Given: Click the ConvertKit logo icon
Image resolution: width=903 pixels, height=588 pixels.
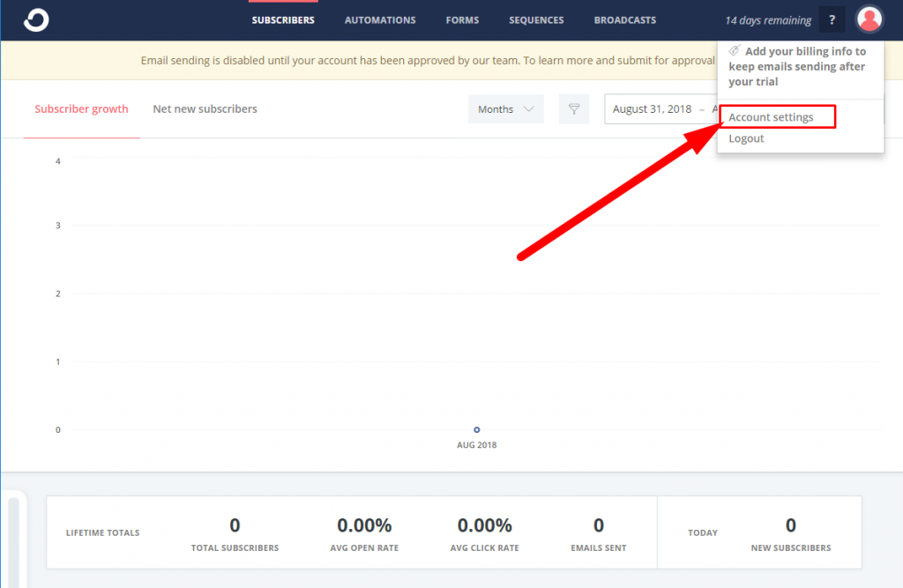Looking at the screenshot, I should pyautogui.click(x=36, y=20).
